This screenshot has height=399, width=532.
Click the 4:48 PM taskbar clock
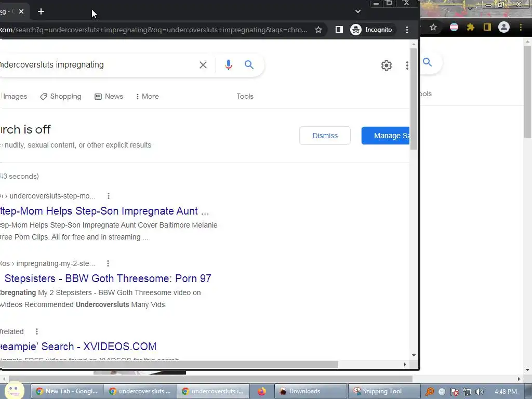click(x=506, y=392)
